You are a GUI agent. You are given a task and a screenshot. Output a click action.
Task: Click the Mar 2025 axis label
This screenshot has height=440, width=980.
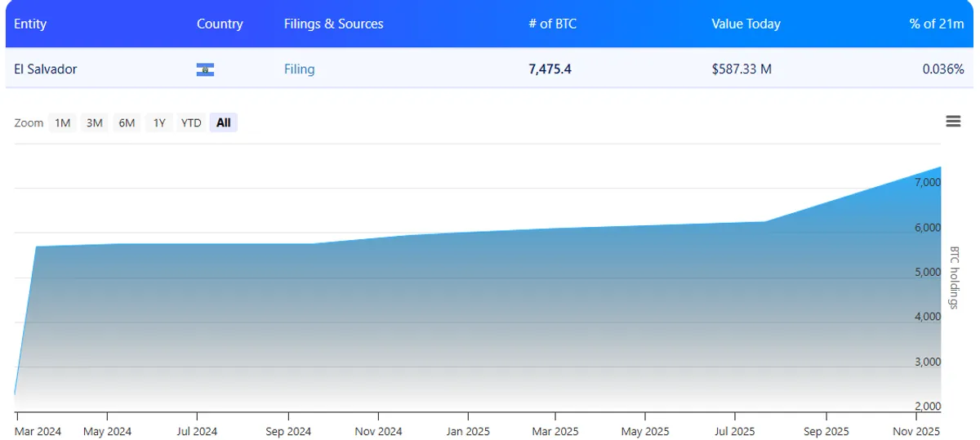click(x=555, y=431)
